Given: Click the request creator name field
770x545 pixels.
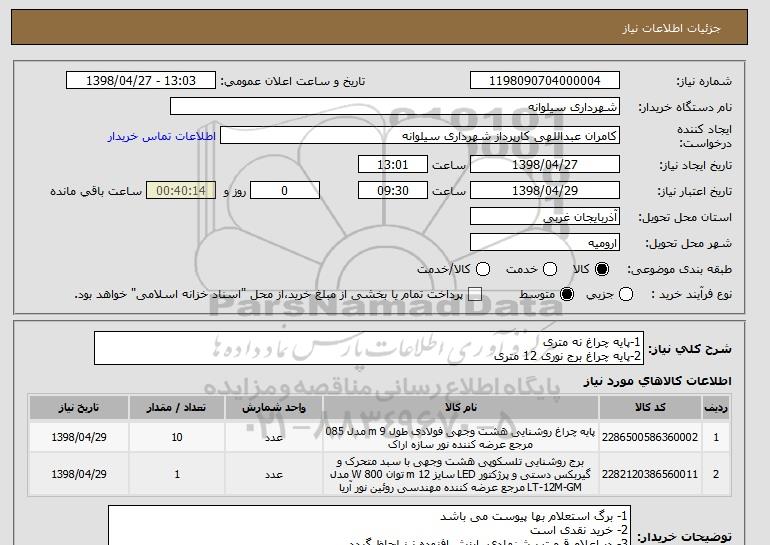Looking at the screenshot, I should [x=420, y=136].
